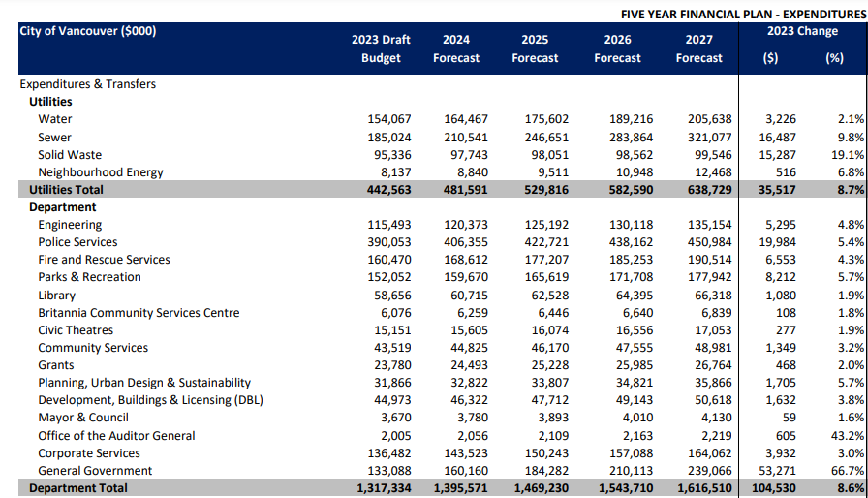Select DBL 2027 forecast value 50,618

pos(713,400)
